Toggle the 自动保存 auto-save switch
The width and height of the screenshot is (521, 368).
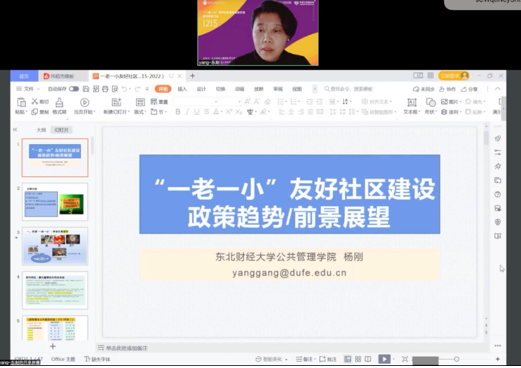tap(74, 89)
